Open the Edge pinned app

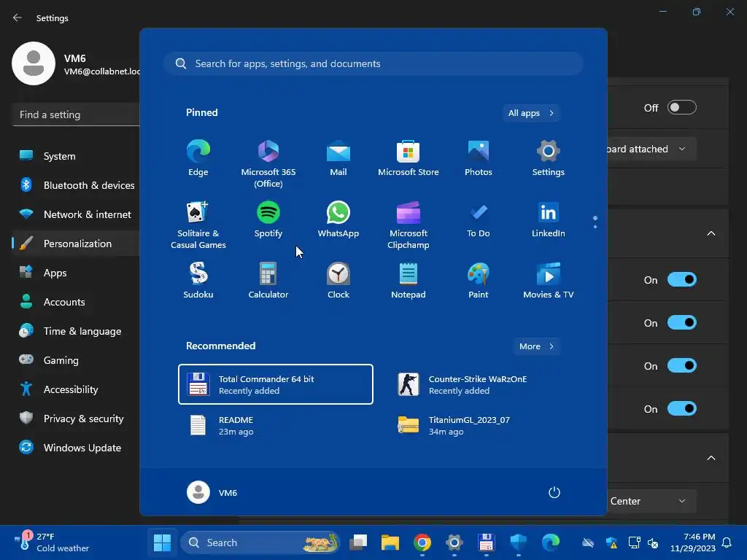pyautogui.click(x=198, y=158)
